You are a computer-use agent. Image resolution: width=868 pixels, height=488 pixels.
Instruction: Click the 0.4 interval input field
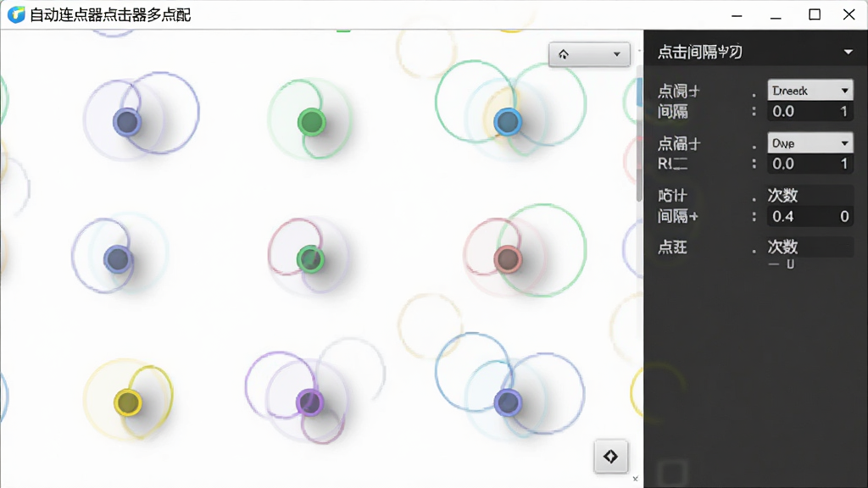pyautogui.click(x=810, y=216)
